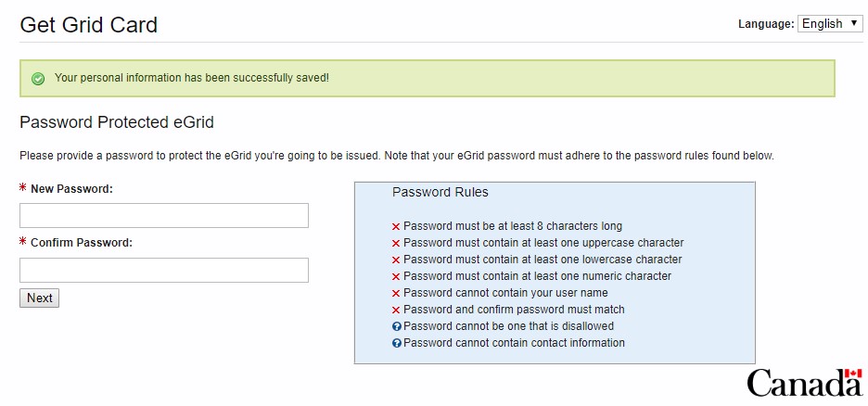
Task: Click the Confirm Password label
Action: (82, 243)
